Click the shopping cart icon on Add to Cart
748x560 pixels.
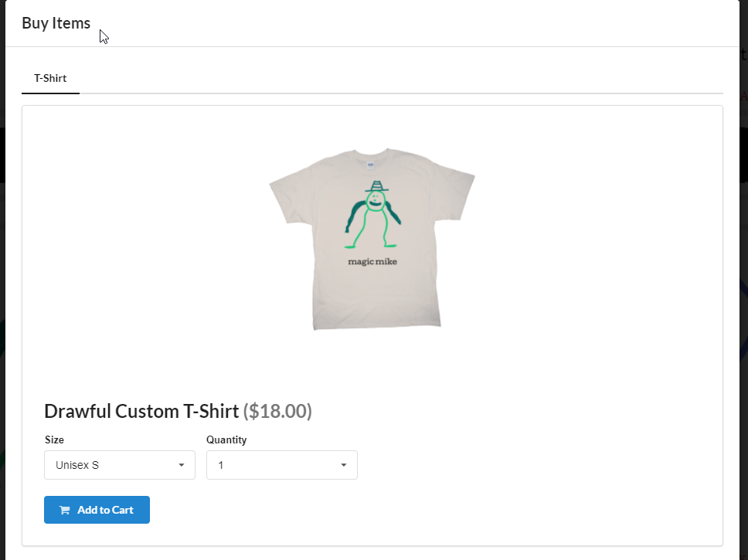(64, 510)
